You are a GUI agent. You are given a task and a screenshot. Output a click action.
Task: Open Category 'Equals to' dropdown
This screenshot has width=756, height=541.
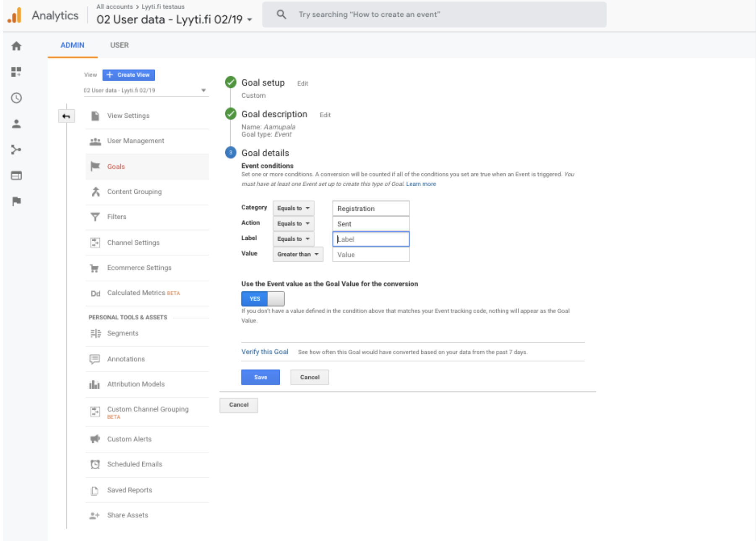[293, 208]
